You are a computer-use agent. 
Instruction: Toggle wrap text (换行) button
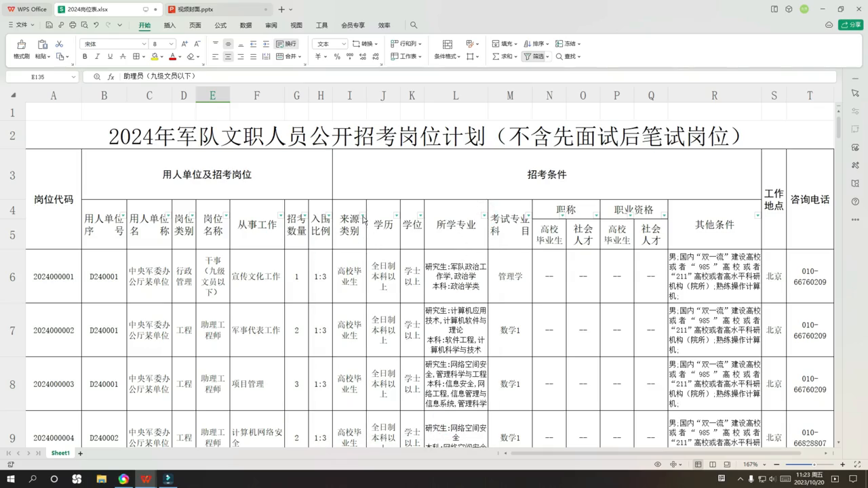pos(286,44)
